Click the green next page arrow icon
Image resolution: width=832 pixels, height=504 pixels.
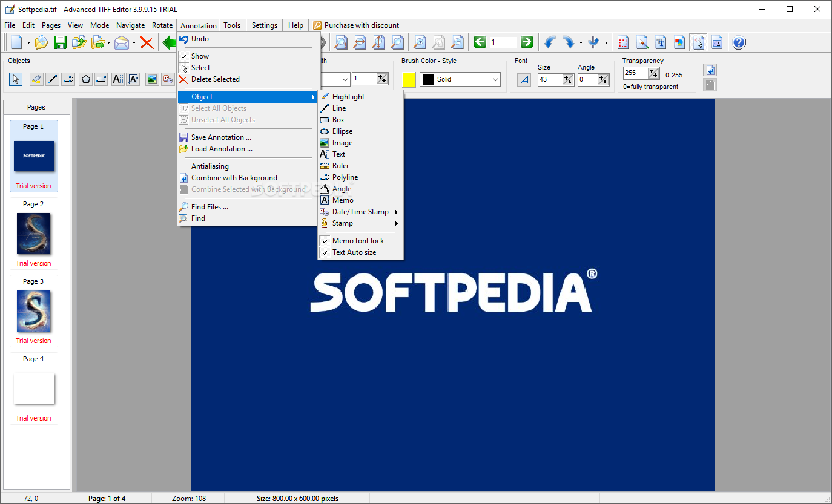(527, 42)
